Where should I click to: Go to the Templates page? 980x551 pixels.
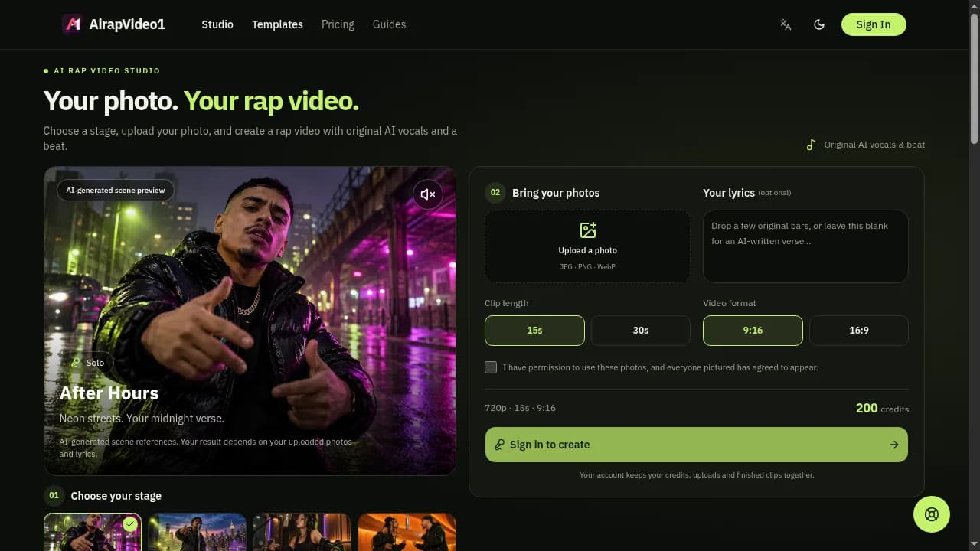pyautogui.click(x=277, y=24)
